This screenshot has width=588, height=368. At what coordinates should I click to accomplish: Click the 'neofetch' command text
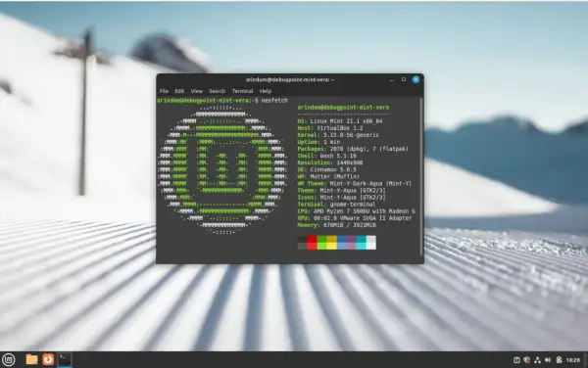tap(274, 101)
